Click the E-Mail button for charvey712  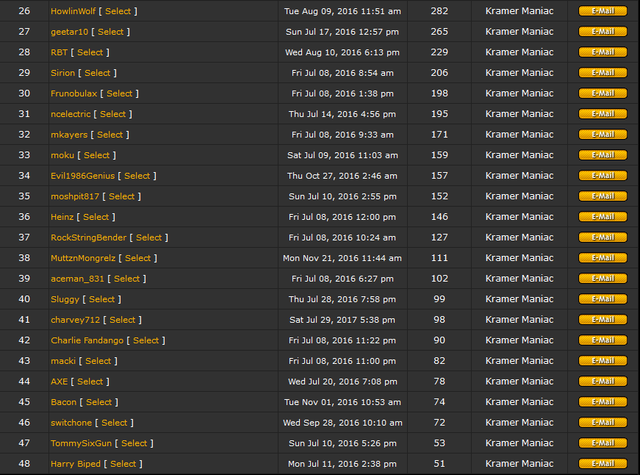(603, 320)
